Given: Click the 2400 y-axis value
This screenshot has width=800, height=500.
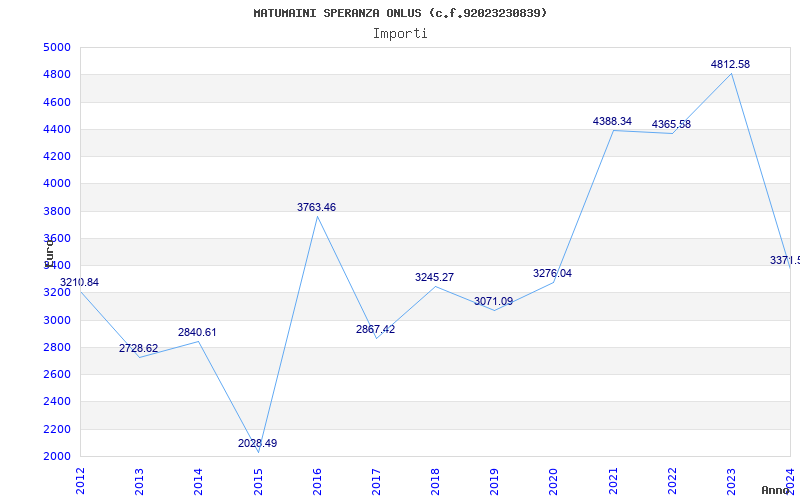Looking at the screenshot, I should click(57, 402).
